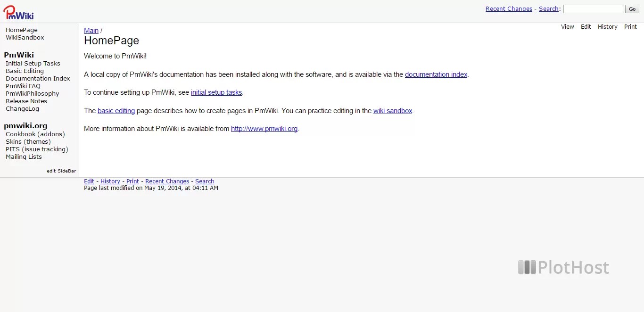The width and height of the screenshot is (644, 312).
Task: Click the footer Recent Changes link
Action: click(x=167, y=181)
